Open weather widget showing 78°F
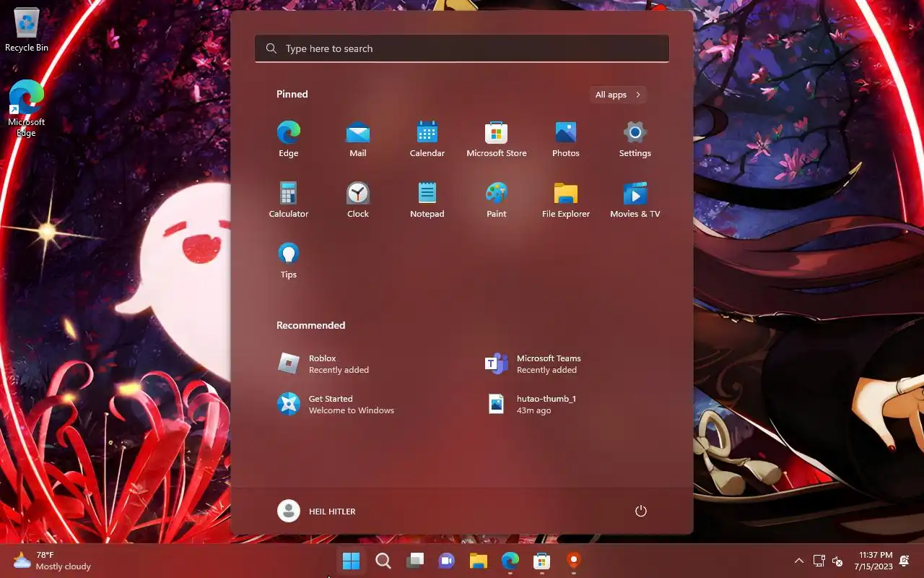 (x=52, y=561)
